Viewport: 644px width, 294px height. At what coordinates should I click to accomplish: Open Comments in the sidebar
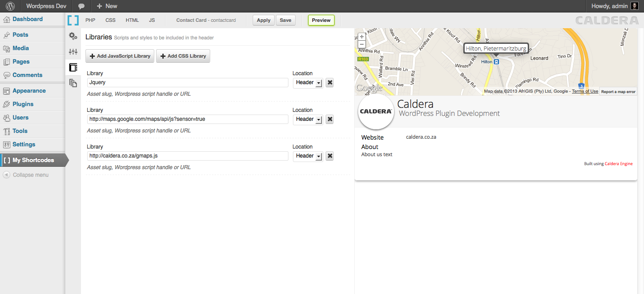point(27,75)
